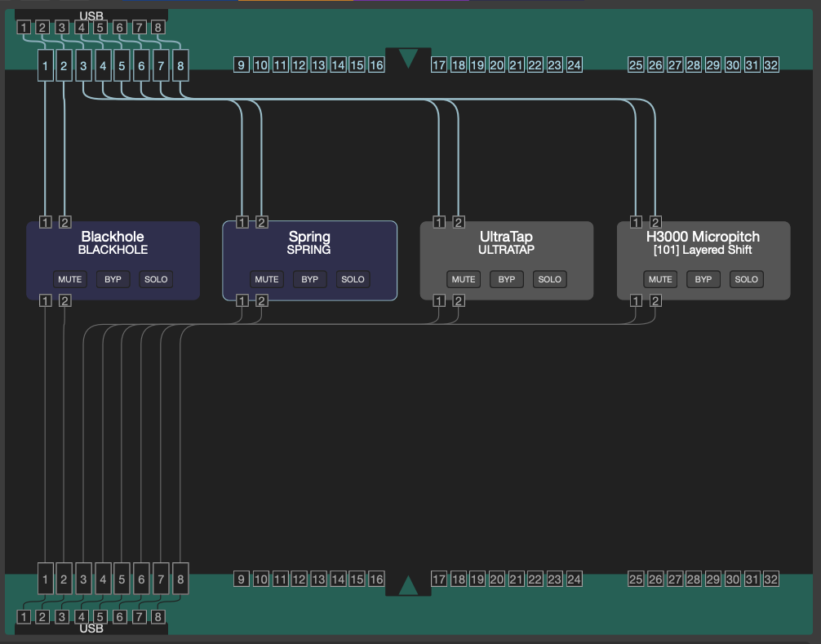Bypass the H3000 Micropitch effect
Image resolution: width=821 pixels, height=644 pixels.
point(703,279)
